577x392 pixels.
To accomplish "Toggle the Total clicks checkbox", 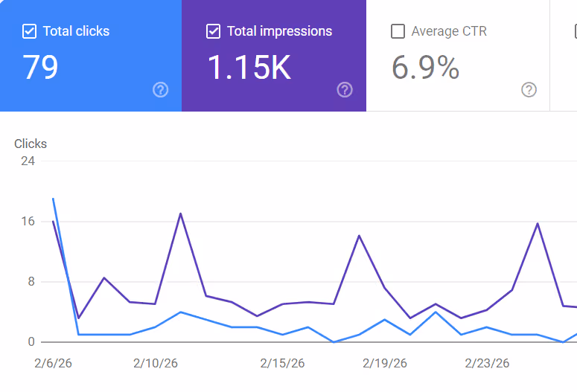I will (x=30, y=31).
